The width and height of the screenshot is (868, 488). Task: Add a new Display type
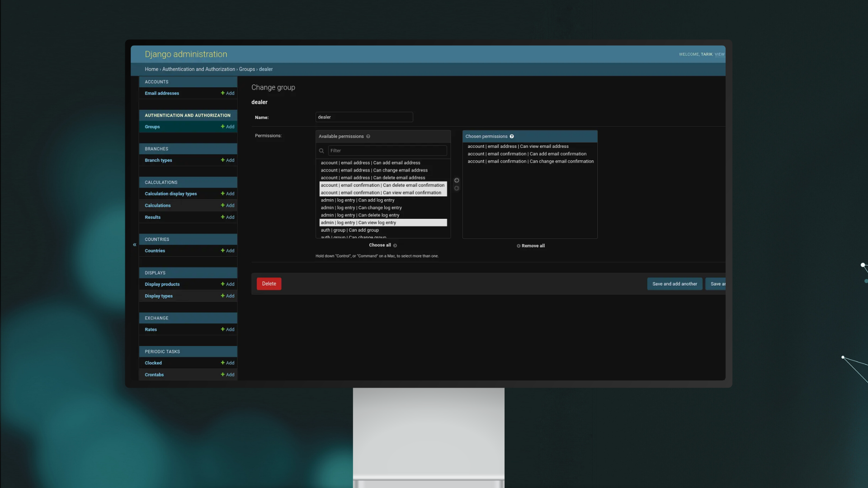227,296
